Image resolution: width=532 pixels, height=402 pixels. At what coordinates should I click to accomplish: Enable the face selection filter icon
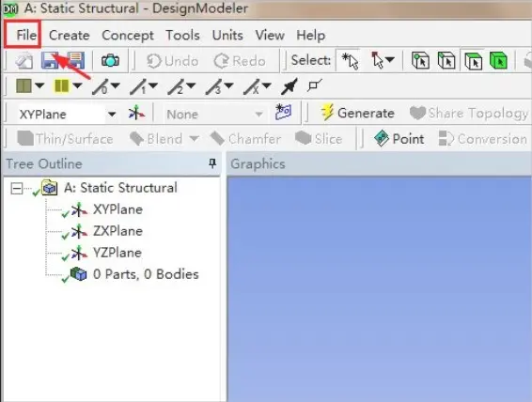473,61
